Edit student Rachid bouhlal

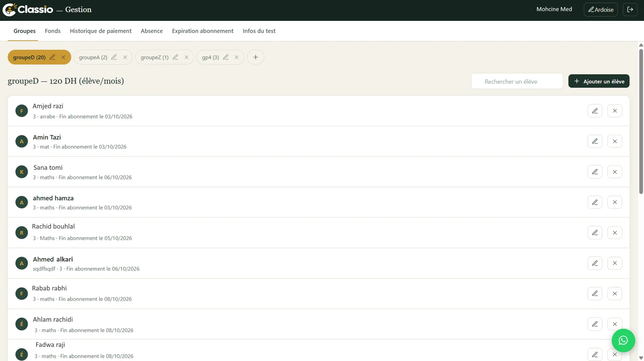pos(595,232)
